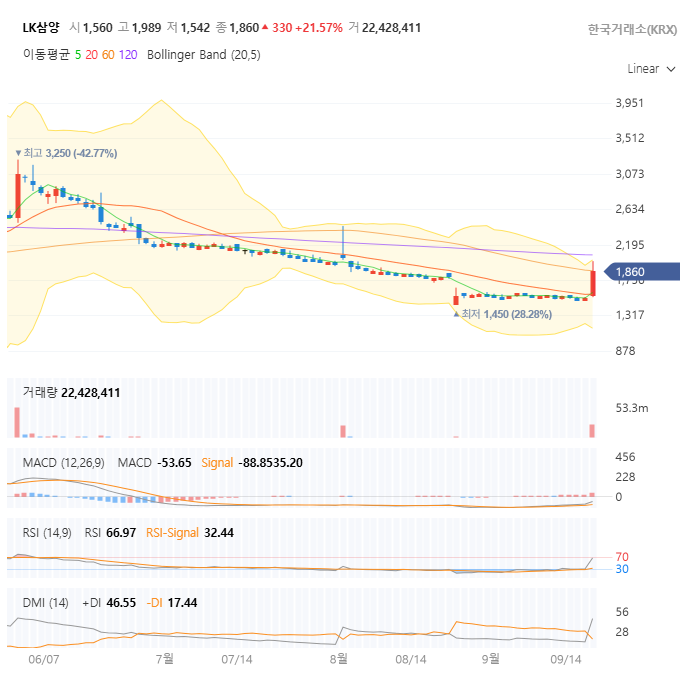The image size is (680, 697).
Task: Click the 3,073 price axis label
Action: (x=630, y=174)
